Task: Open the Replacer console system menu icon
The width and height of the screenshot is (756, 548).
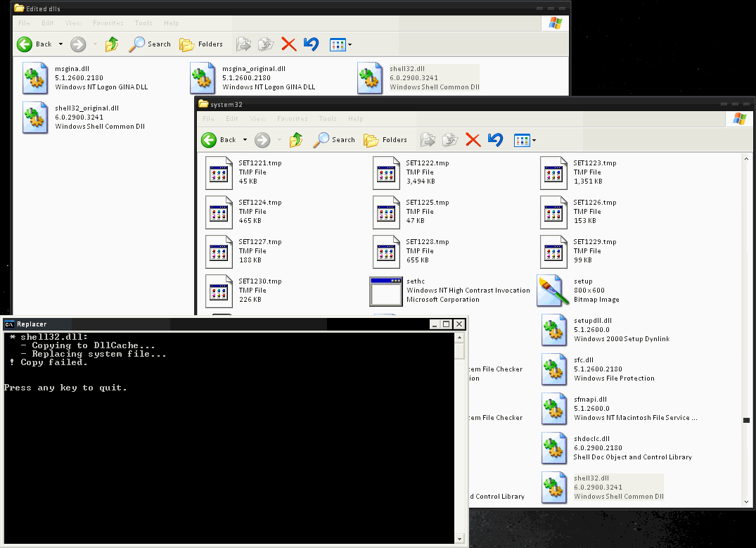Action: 9,324
